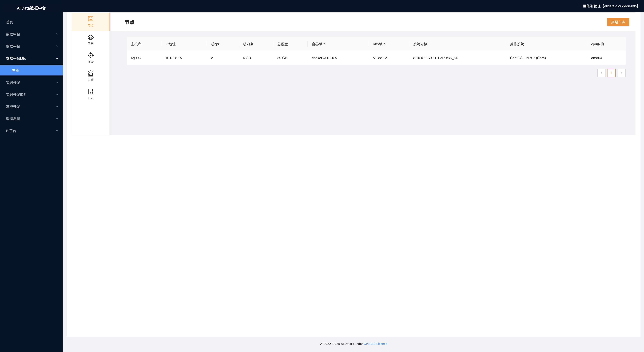Expand the 数据平台 menu chevron

click(x=57, y=46)
